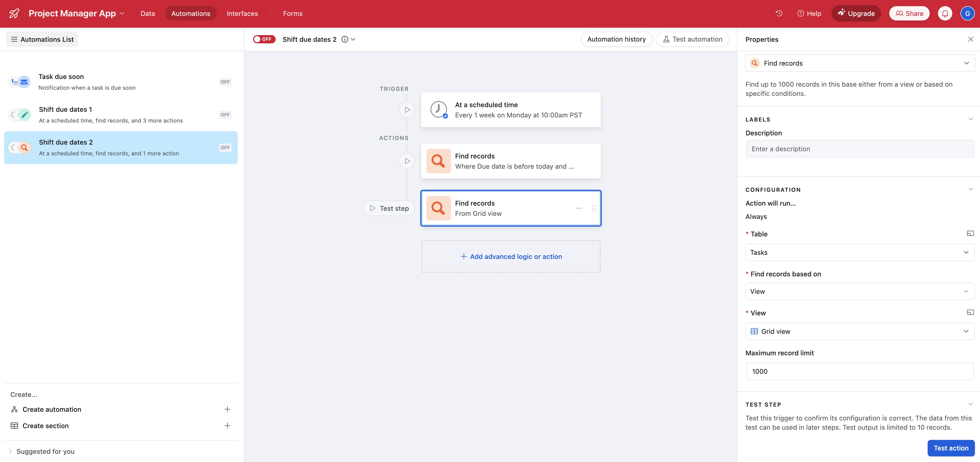The width and height of the screenshot is (980, 462).
Task: Open the Grid view dropdown
Action: pyautogui.click(x=859, y=331)
